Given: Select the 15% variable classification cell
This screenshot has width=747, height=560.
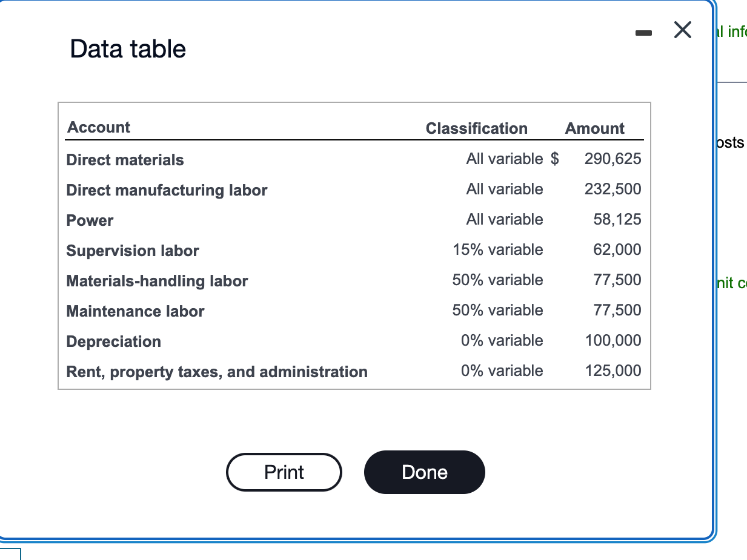Looking at the screenshot, I should [x=497, y=249].
